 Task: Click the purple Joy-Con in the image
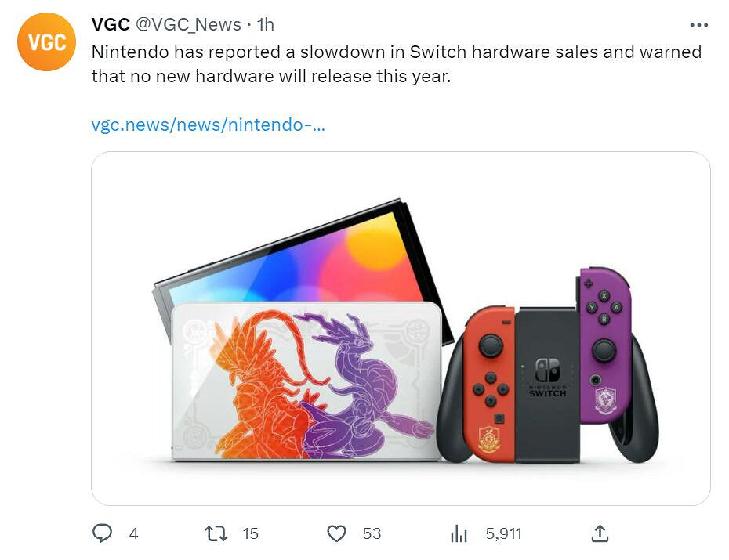(604, 345)
